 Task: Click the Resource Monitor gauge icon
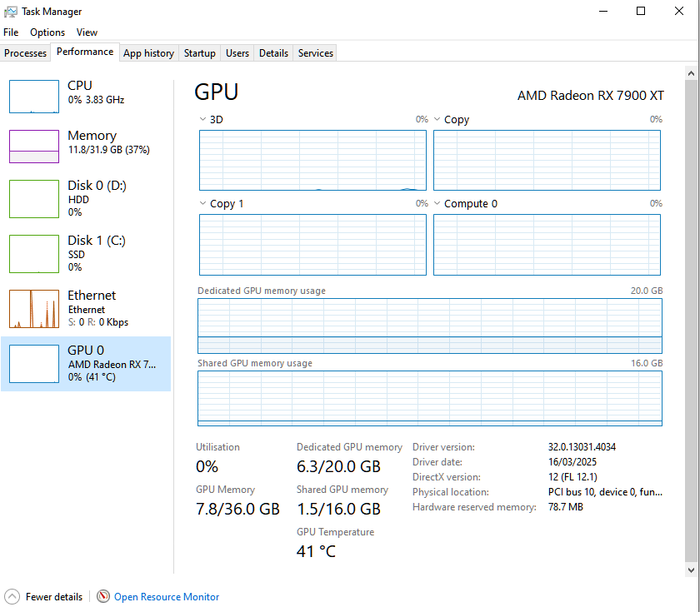[103, 596]
